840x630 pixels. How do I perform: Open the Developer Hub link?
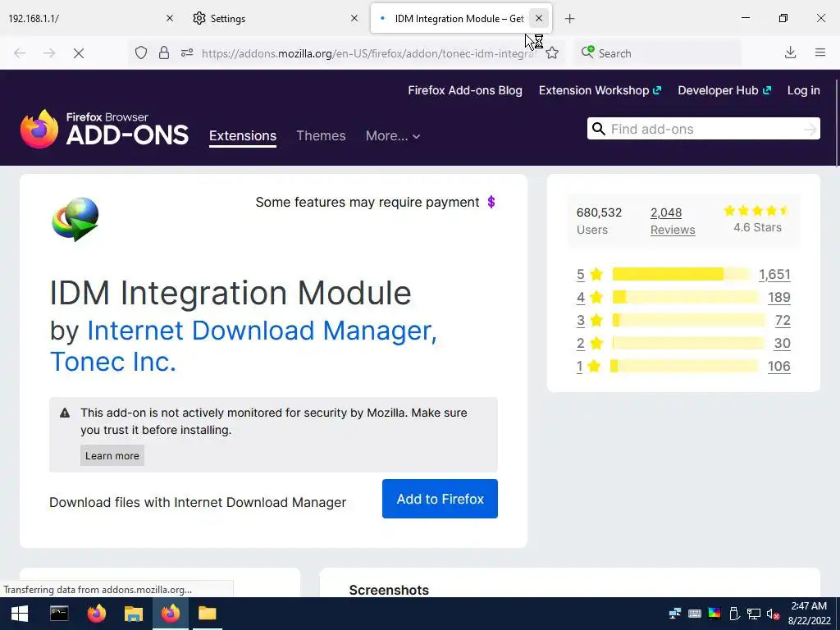[x=724, y=90]
